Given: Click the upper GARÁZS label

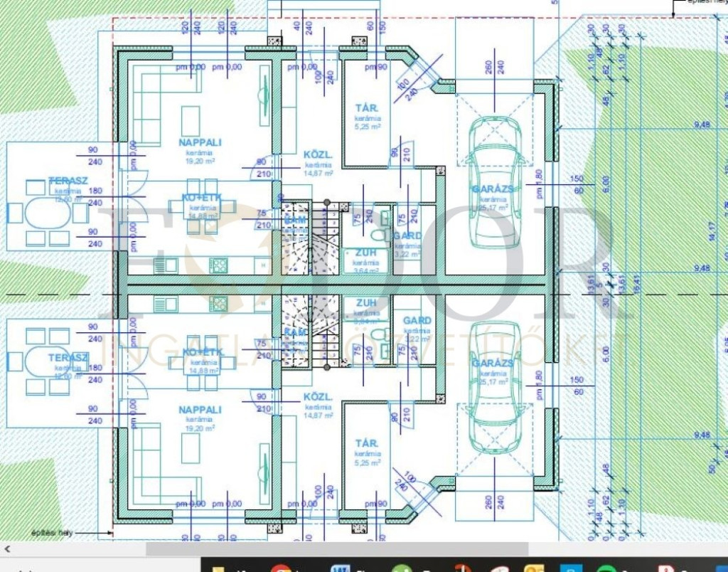Looking at the screenshot, I should (x=493, y=189).
